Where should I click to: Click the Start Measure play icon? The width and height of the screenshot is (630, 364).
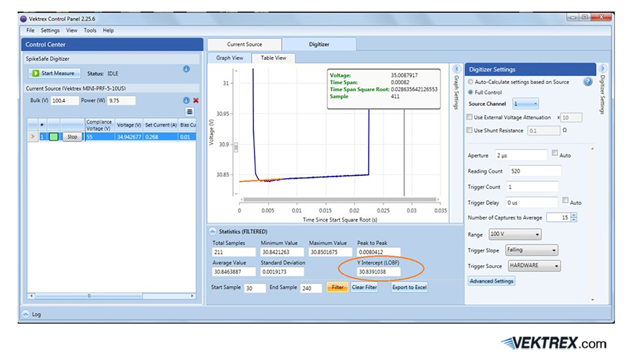(36, 73)
